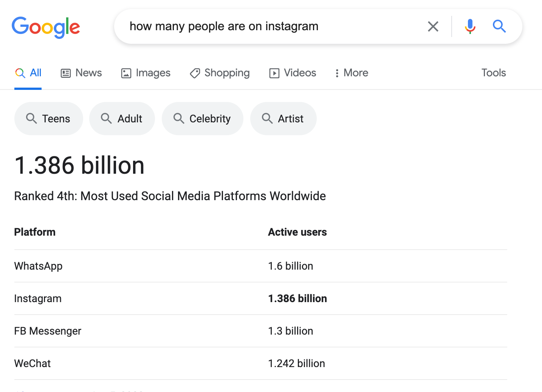Viewport: 542px width, 392px height.
Task: Refine search with Teens chip
Action: pyautogui.click(x=49, y=119)
